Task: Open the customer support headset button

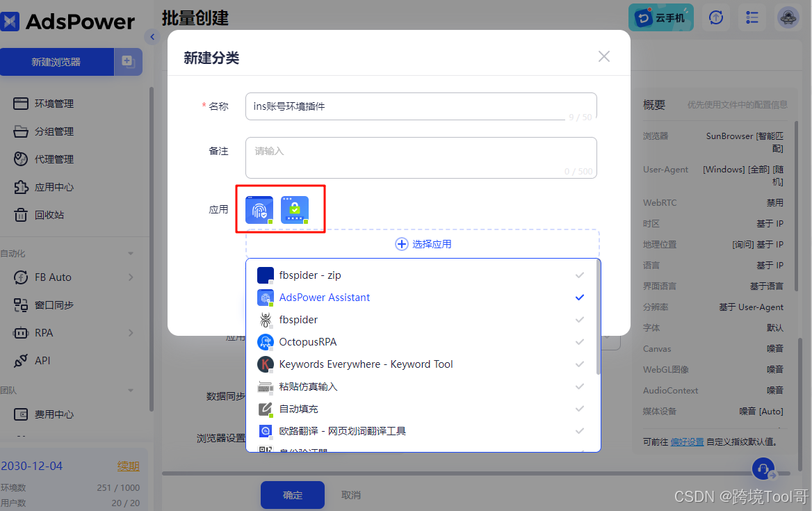Action: tap(763, 469)
